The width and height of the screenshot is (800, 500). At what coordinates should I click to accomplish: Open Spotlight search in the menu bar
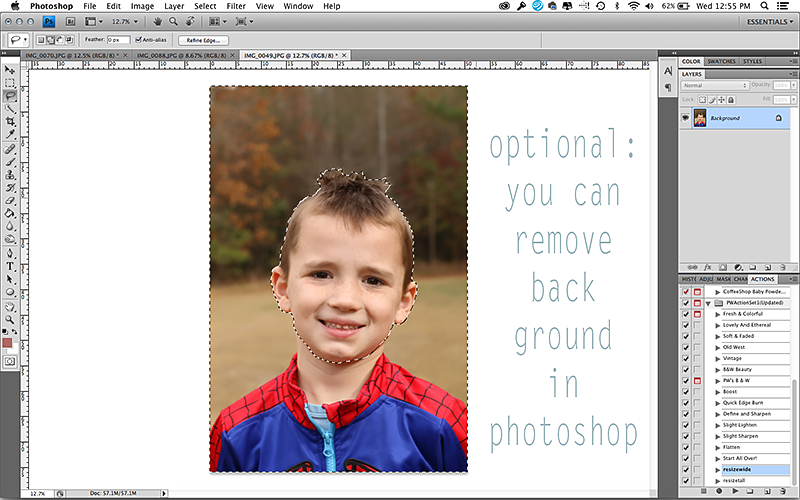coord(764,6)
